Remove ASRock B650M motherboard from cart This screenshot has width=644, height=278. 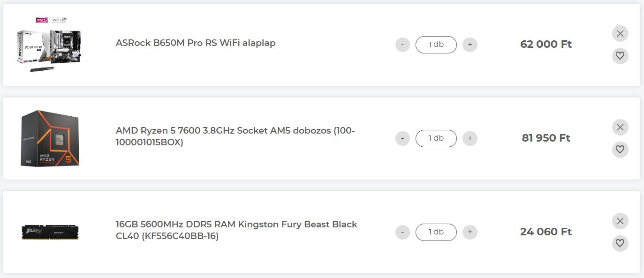tap(620, 34)
